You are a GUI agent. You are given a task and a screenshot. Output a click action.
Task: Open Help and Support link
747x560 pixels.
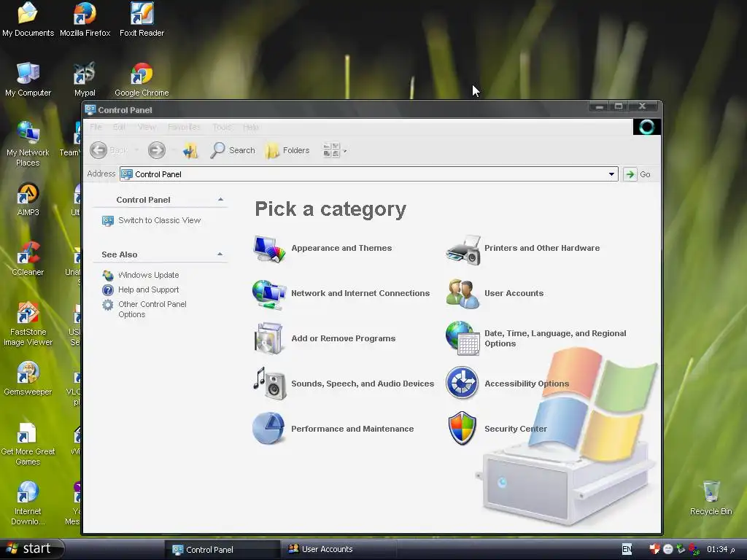pos(148,289)
